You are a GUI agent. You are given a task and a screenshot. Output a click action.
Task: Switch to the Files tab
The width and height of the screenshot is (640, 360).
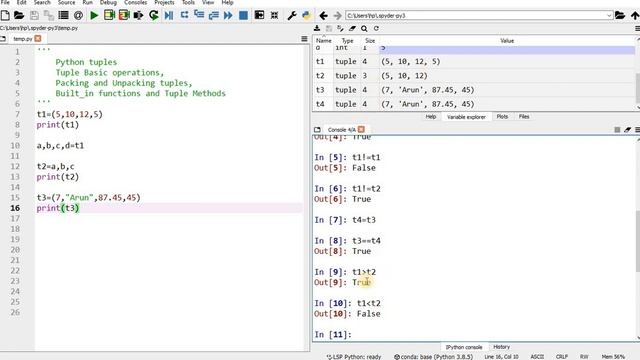(524, 117)
